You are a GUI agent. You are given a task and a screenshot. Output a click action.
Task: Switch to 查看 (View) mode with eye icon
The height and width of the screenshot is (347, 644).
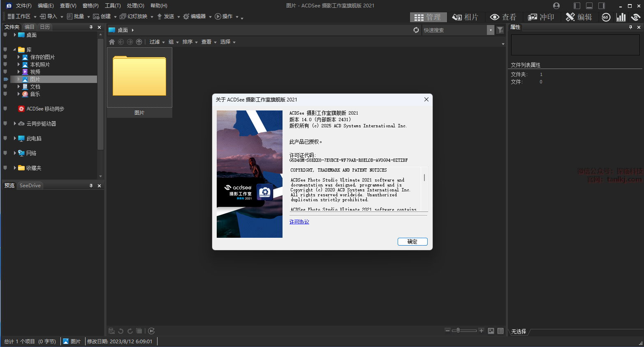[503, 17]
